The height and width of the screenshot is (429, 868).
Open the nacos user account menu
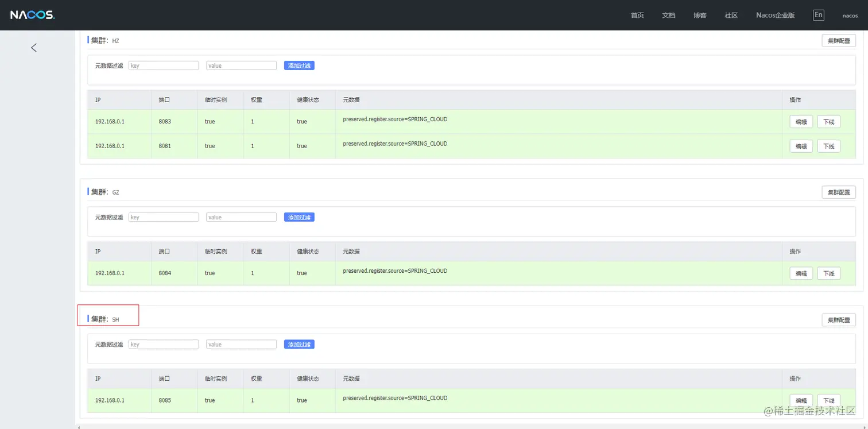[x=850, y=16]
